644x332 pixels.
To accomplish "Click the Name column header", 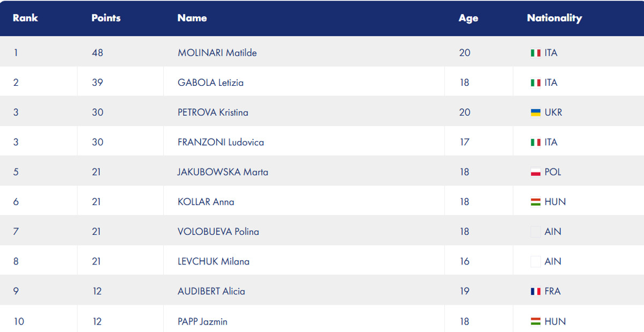I will click(x=192, y=18).
